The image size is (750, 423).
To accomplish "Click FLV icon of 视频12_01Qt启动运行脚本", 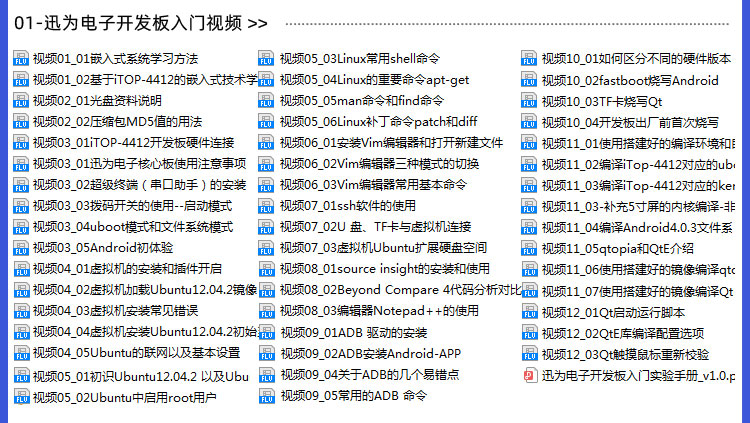I will tap(529, 312).
